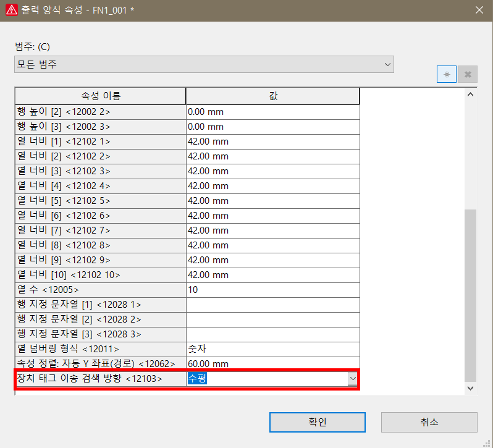Image resolution: width=493 pixels, height=448 pixels.
Task: Select 열 너비 [3] <12102 3> row
Action: (x=187, y=171)
